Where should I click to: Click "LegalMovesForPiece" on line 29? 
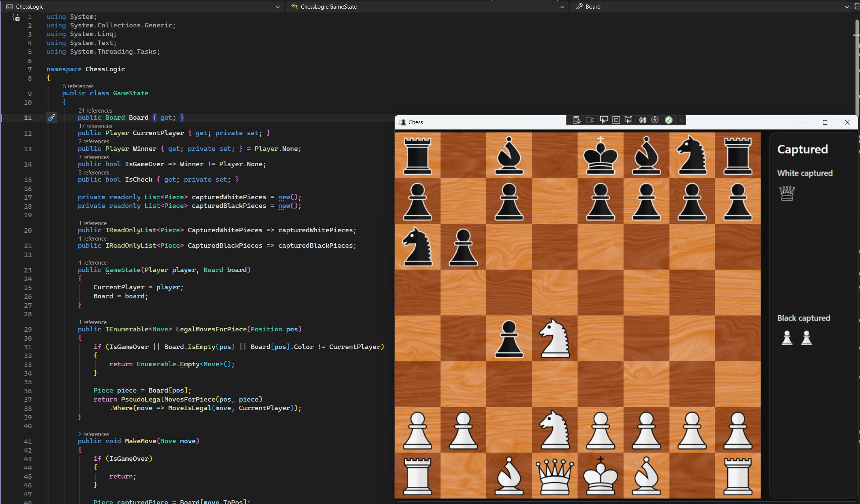(211, 329)
